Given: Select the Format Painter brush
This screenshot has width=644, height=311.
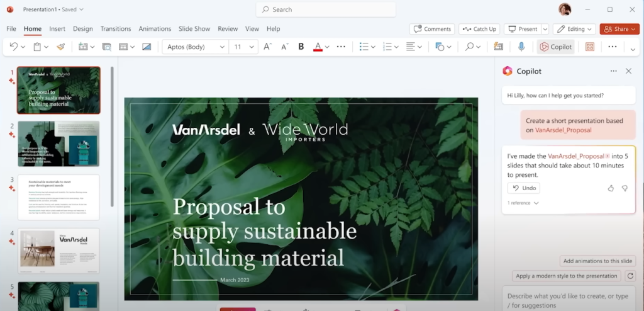Looking at the screenshot, I should coord(61,47).
